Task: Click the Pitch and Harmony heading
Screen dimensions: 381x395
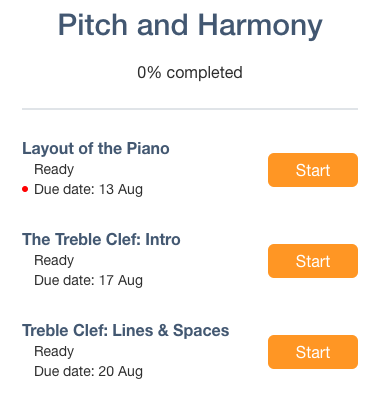Action: (x=190, y=25)
